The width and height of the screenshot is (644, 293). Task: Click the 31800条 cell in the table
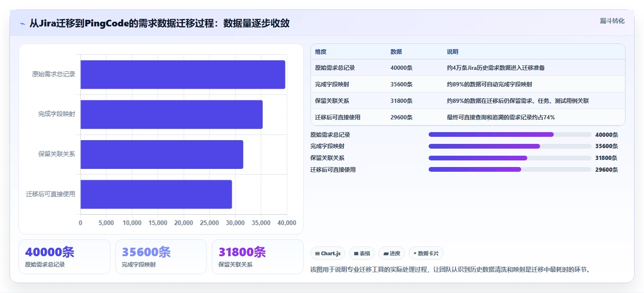(x=402, y=101)
